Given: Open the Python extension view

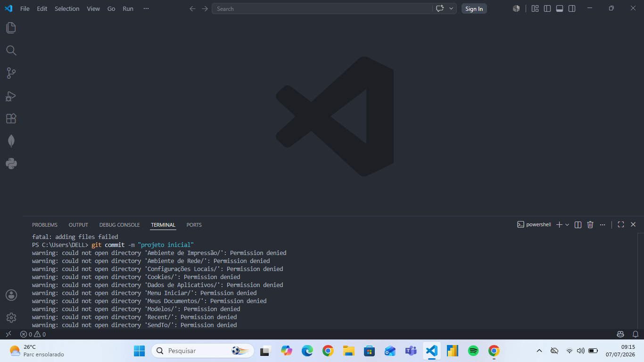Looking at the screenshot, I should coord(11,164).
